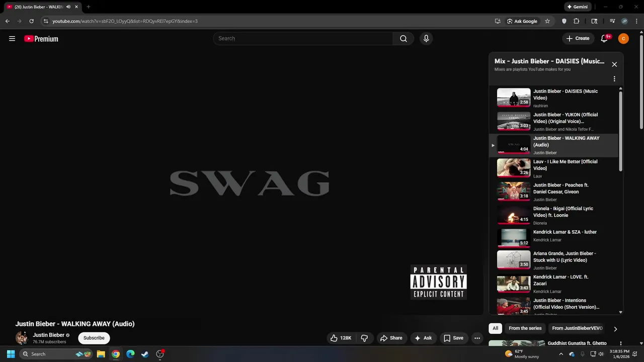
Task: Select From the series chip
Action: tap(525, 328)
